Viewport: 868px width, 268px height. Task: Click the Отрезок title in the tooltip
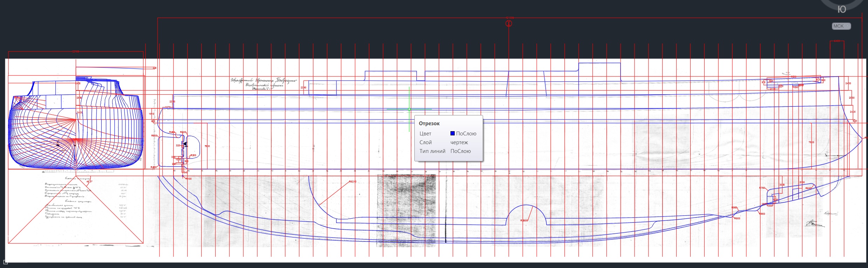429,123
